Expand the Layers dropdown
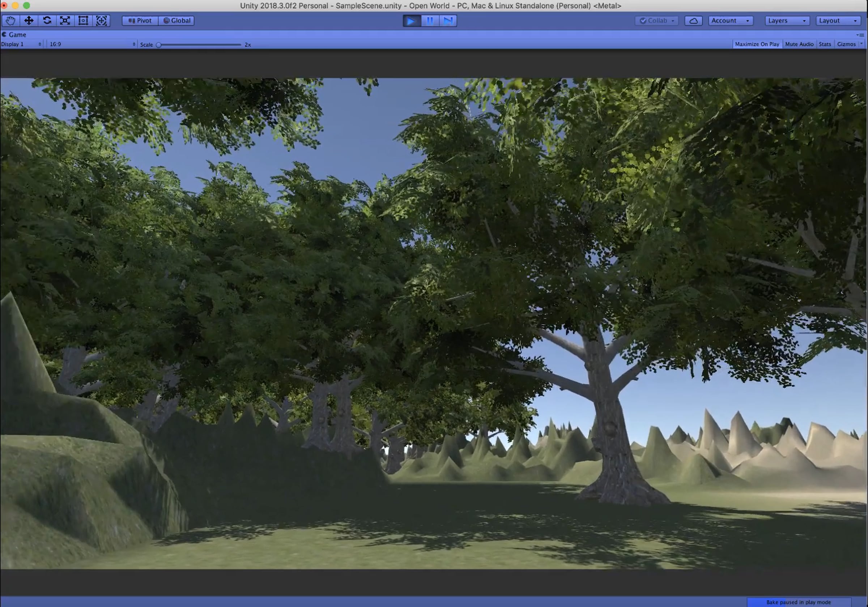This screenshot has width=868, height=607. tap(787, 20)
